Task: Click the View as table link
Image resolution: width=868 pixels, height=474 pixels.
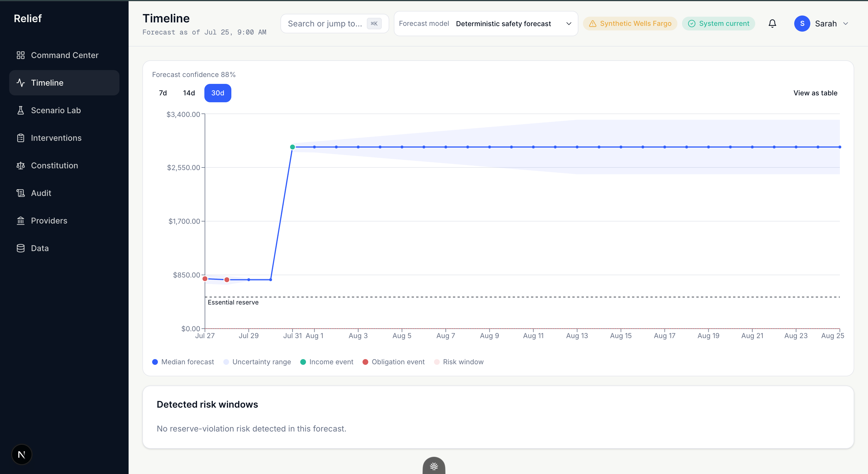Action: click(815, 93)
